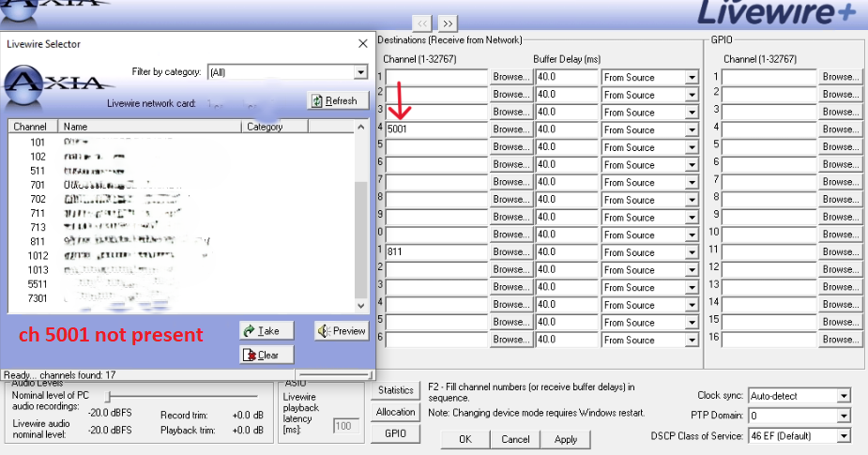
Task: Open From Source dropdown on last destination row
Action: point(692,340)
